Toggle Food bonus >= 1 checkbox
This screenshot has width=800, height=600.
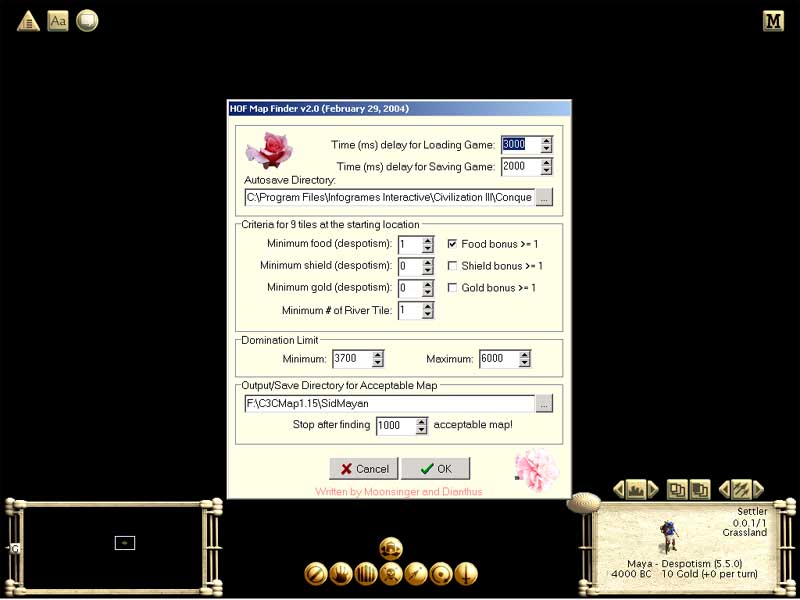point(452,244)
